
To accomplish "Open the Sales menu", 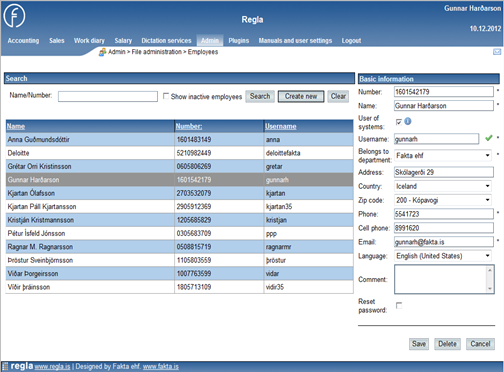I will (57, 41).
